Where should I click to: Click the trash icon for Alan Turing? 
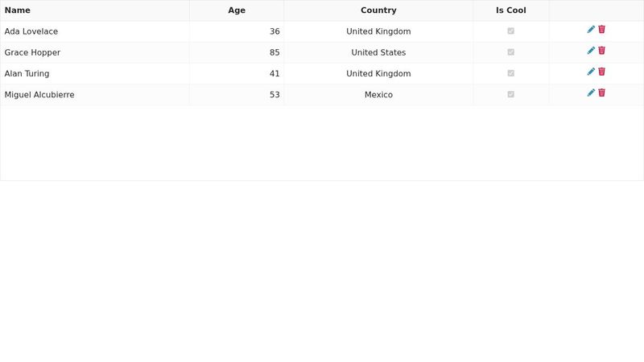[601, 72]
